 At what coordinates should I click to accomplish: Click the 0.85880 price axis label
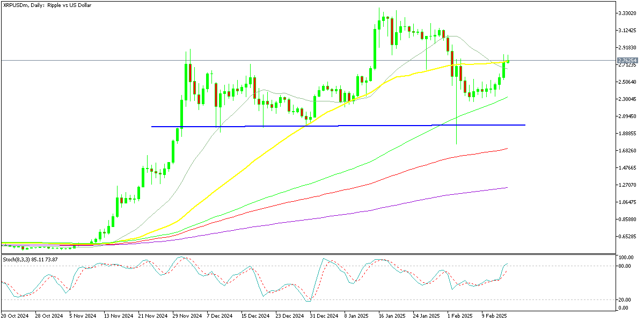[627, 219]
